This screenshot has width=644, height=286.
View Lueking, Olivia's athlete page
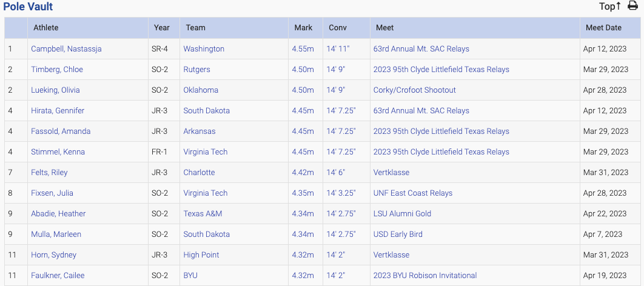(55, 90)
